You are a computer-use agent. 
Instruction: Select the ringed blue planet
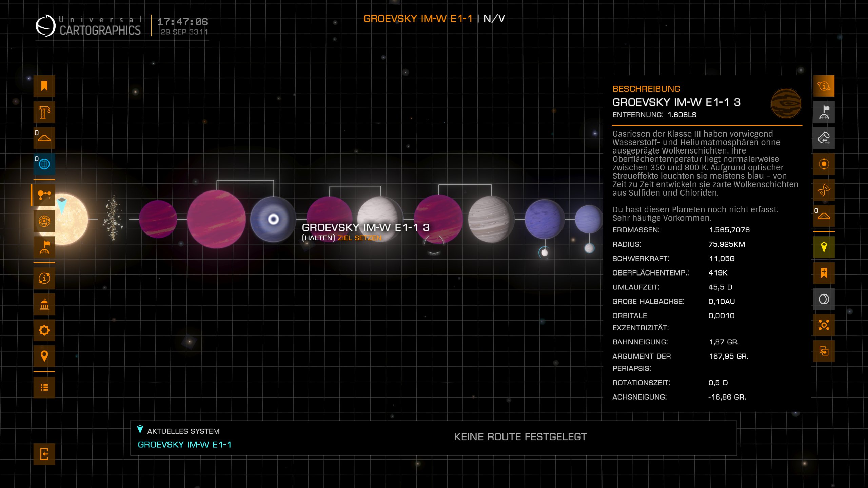pyautogui.click(x=273, y=219)
